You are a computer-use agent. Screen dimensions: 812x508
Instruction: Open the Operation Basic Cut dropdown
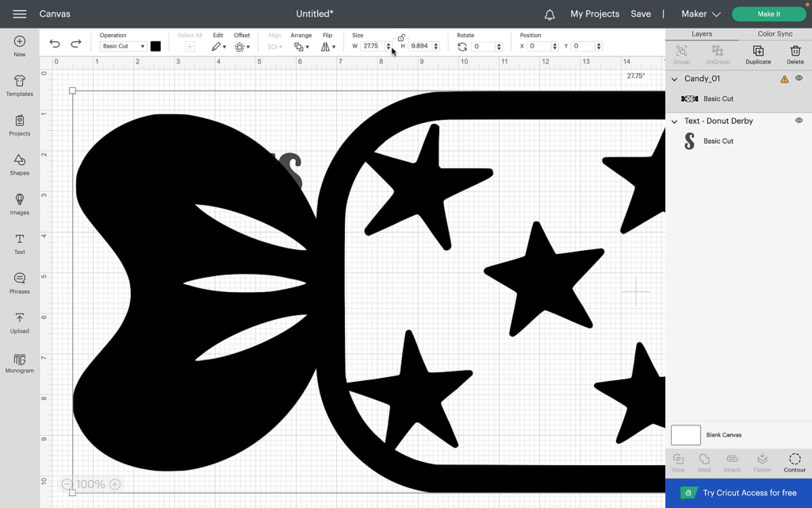pyautogui.click(x=123, y=46)
